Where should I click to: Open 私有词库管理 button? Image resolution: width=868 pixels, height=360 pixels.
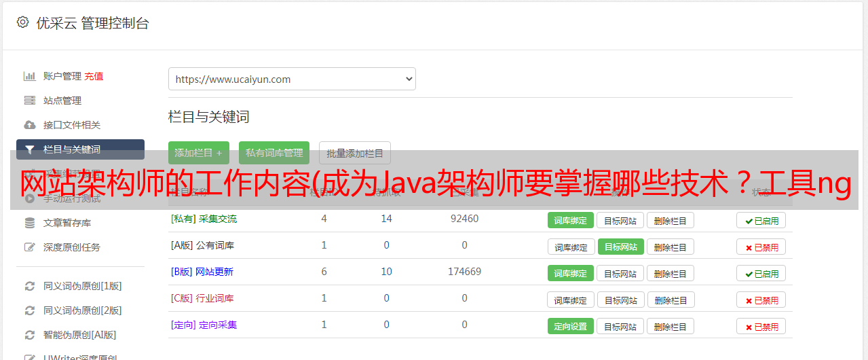[x=274, y=153]
